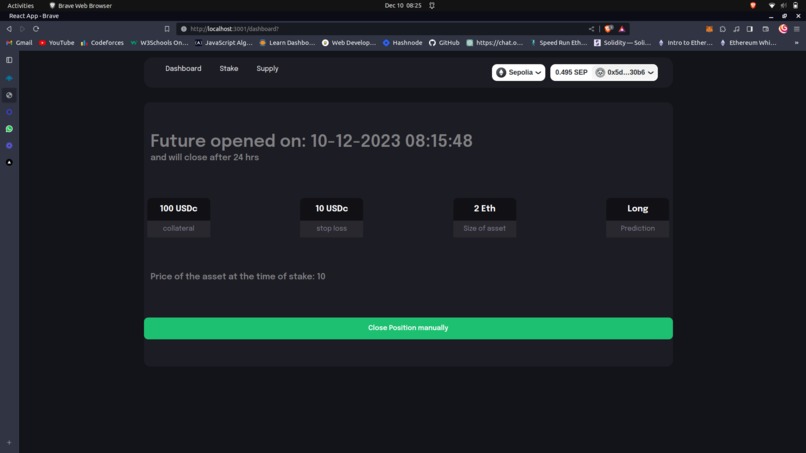Click the Long prediction card
This screenshot has width=806, height=453.
(x=637, y=218)
